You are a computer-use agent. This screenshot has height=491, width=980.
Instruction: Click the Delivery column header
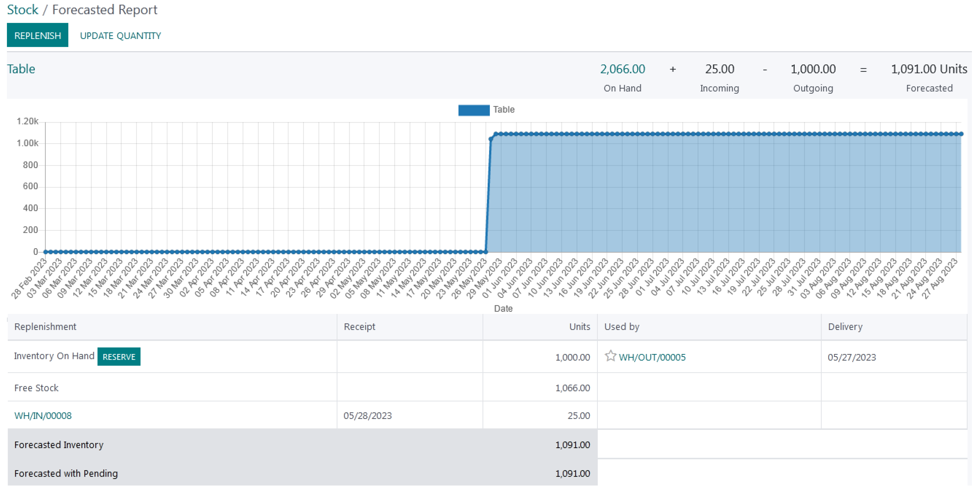845,326
